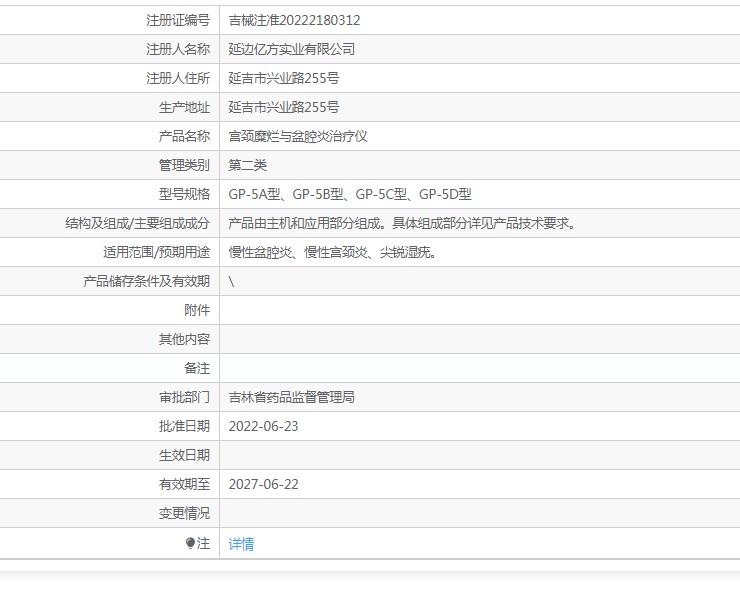Click the lightbulb icon beside 注
Screen dimensions: 740x592
[x=190, y=543]
